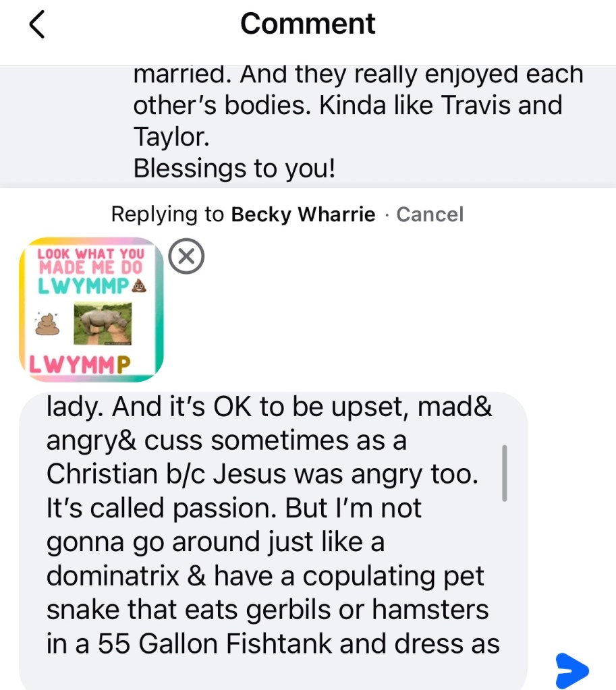
Task: Place cursor after "dress as" in the draft
Action: tap(501, 643)
